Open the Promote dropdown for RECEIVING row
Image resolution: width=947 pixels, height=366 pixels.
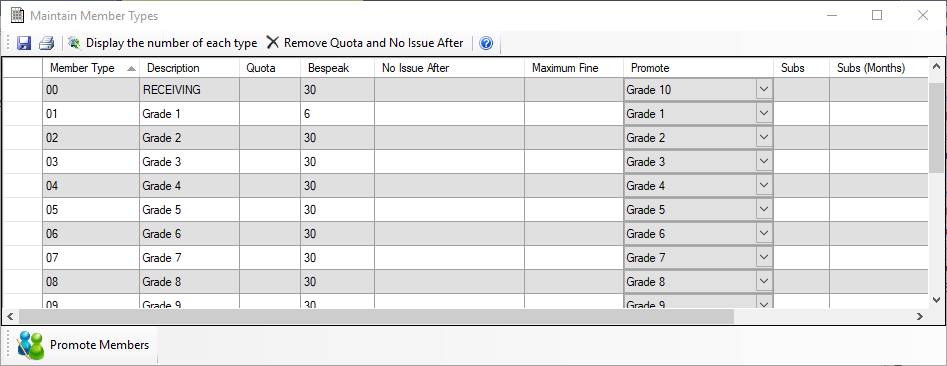tap(763, 89)
